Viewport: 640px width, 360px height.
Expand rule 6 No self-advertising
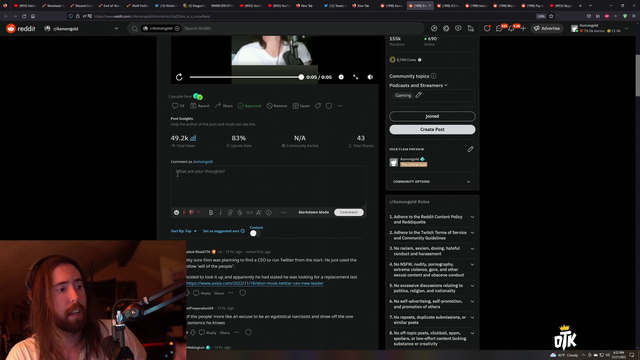coord(472,302)
